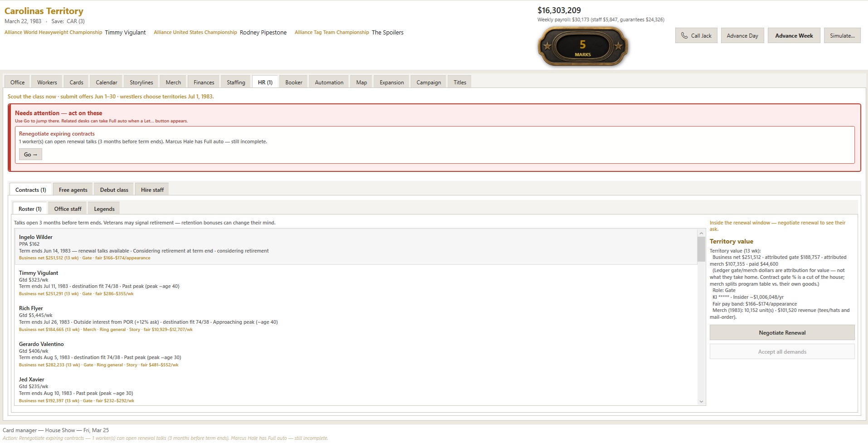The width and height of the screenshot is (868, 443).
Task: Click the Alliance World Heavyweight Championship link
Action: [53, 32]
